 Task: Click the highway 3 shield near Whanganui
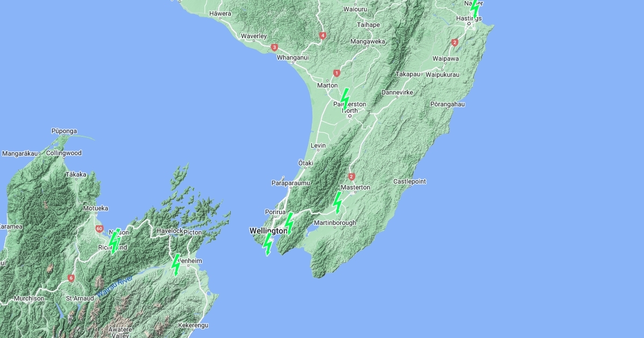pyautogui.click(x=274, y=47)
